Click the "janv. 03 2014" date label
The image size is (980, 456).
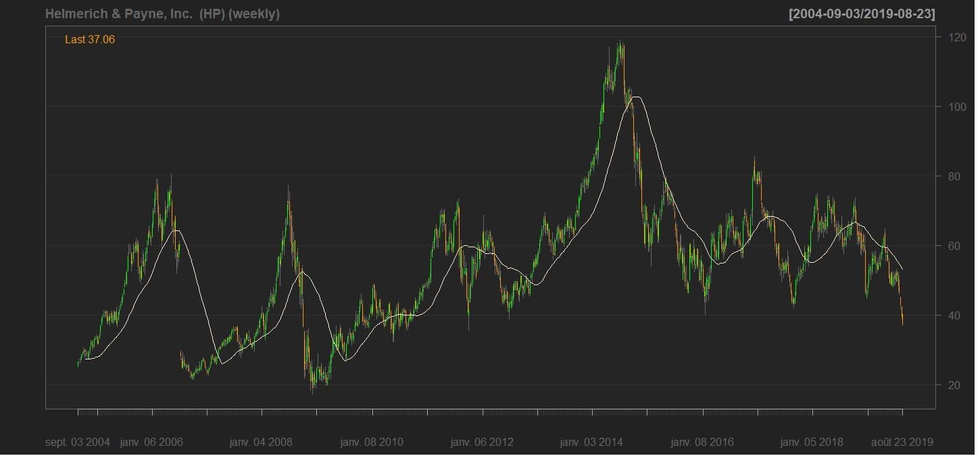[591, 442]
